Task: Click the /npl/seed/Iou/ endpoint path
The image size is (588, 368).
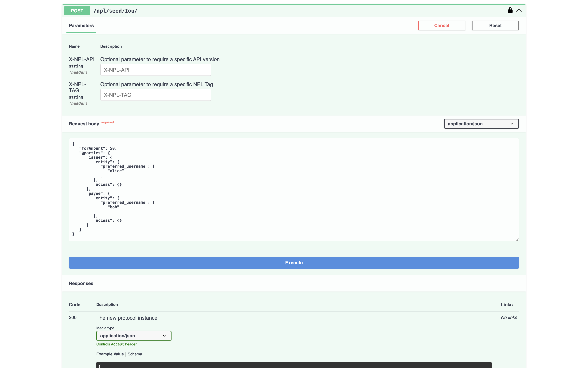Action: (115, 11)
